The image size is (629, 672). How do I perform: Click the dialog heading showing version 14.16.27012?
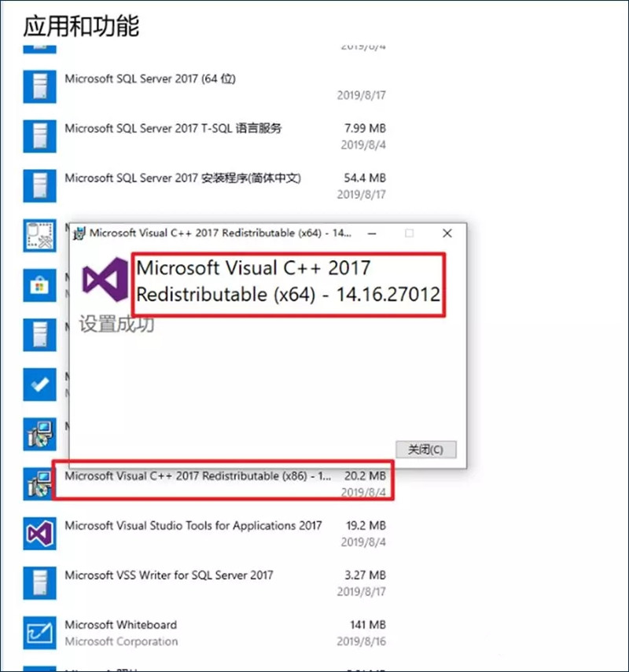[288, 281]
